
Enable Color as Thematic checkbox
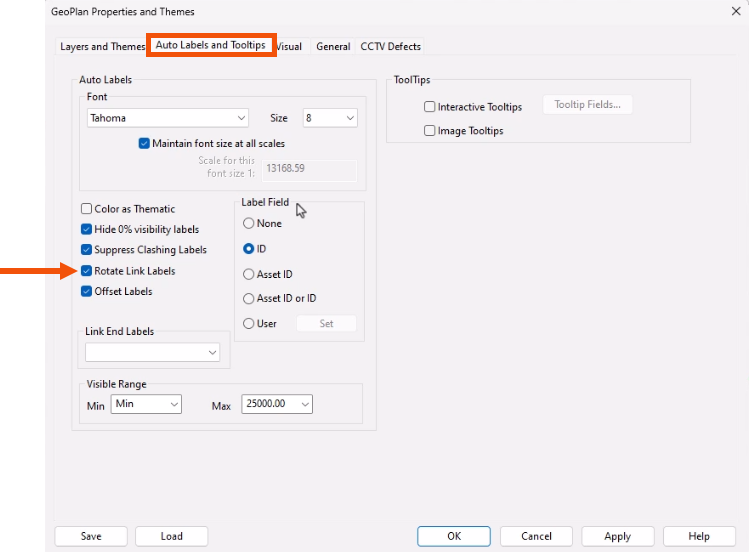pyautogui.click(x=86, y=209)
